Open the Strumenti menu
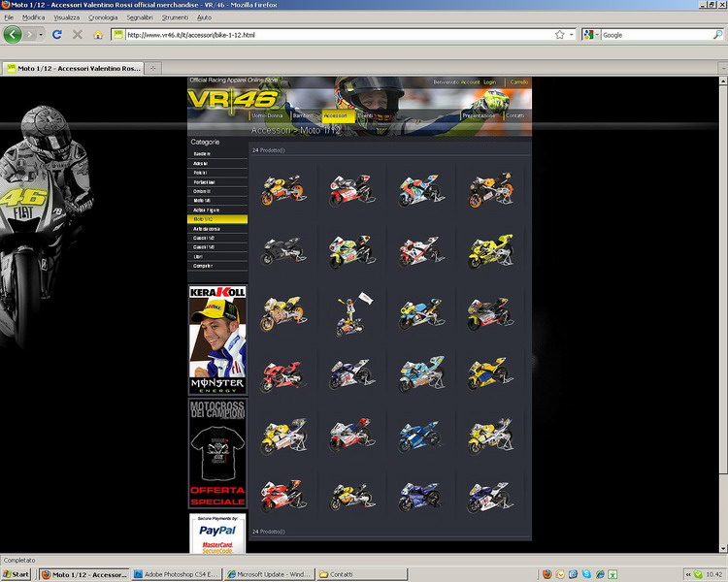 pyautogui.click(x=175, y=17)
